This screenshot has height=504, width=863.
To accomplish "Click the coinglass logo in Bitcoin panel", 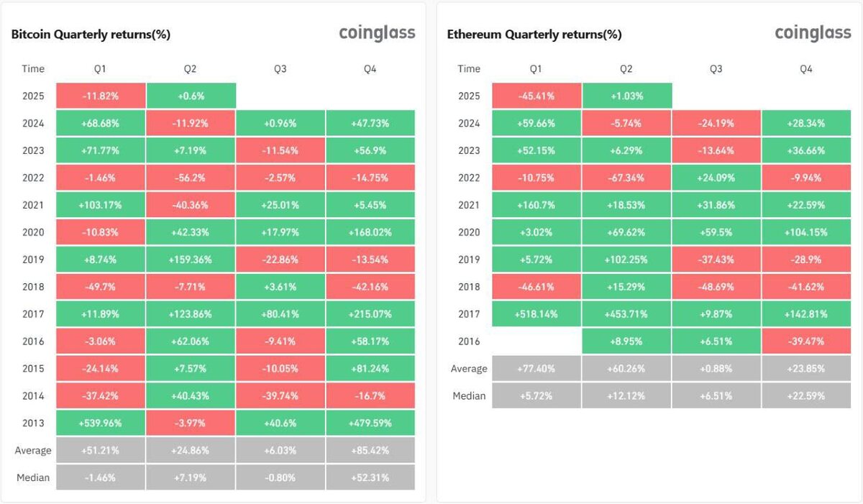I will point(377,34).
